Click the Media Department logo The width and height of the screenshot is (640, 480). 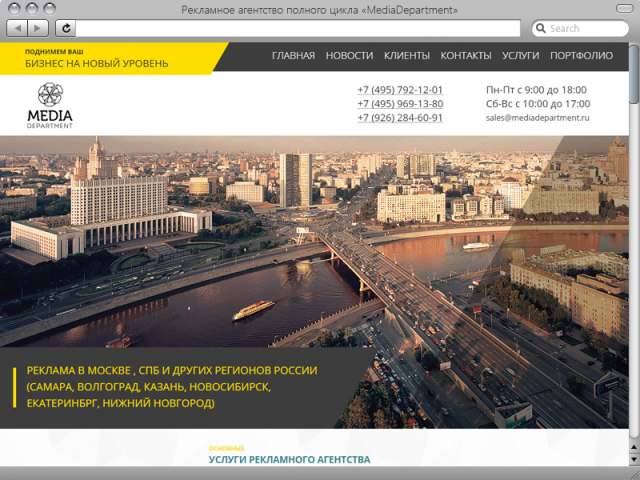pos(50,105)
